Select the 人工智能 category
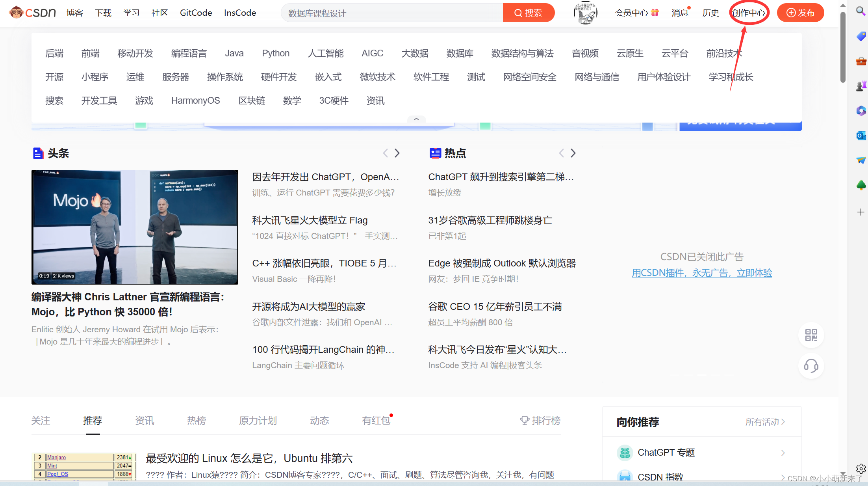Viewport: 868px width, 486px height. [326, 53]
